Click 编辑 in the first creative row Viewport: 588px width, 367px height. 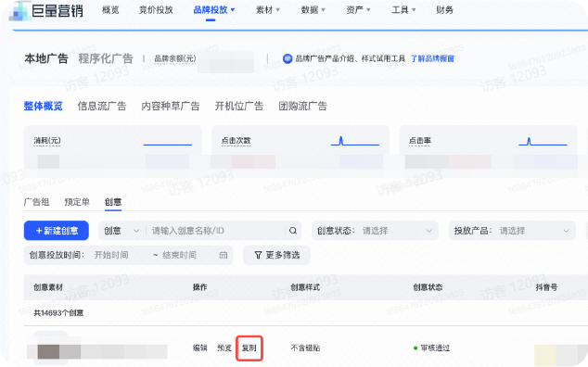point(200,348)
